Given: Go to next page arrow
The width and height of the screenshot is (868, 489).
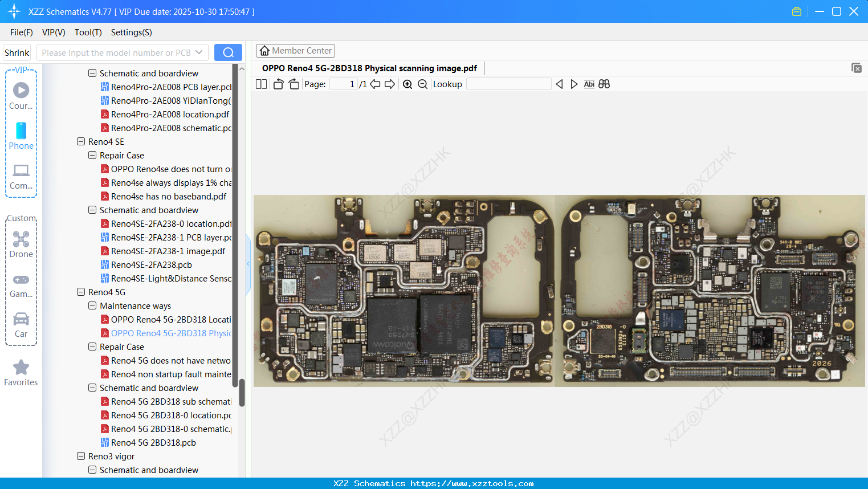Looking at the screenshot, I should [390, 84].
